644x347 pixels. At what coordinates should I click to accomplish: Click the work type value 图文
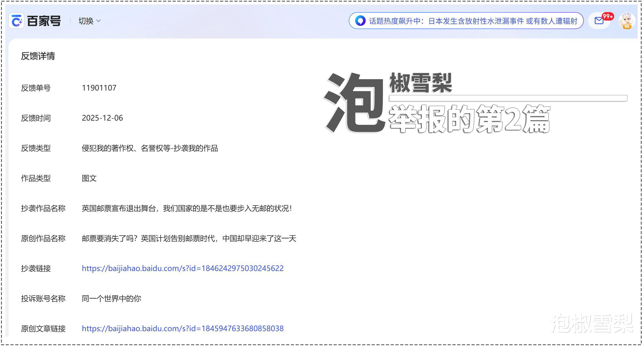pyautogui.click(x=89, y=178)
